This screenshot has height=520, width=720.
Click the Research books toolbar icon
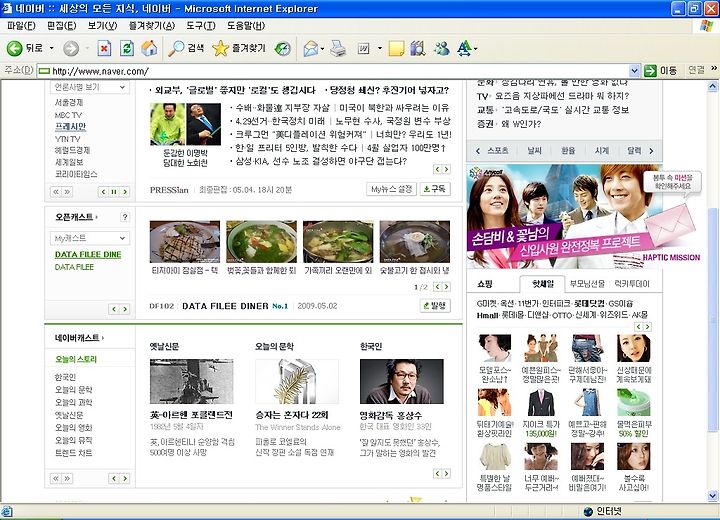[x=417, y=48]
